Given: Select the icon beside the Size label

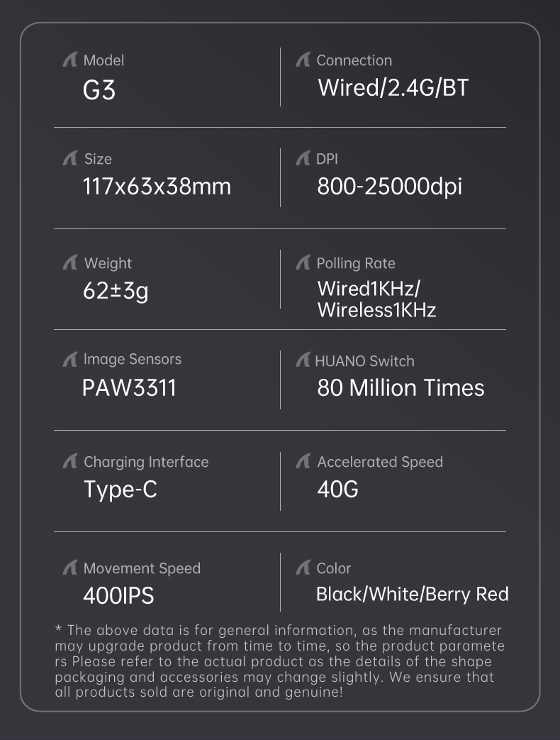Looking at the screenshot, I should click(70, 159).
